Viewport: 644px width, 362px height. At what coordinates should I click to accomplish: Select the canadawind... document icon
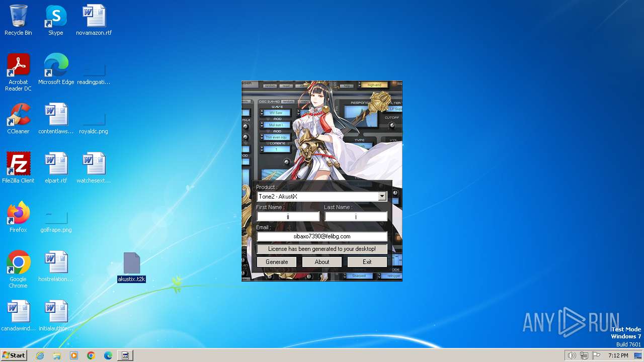[18, 316]
